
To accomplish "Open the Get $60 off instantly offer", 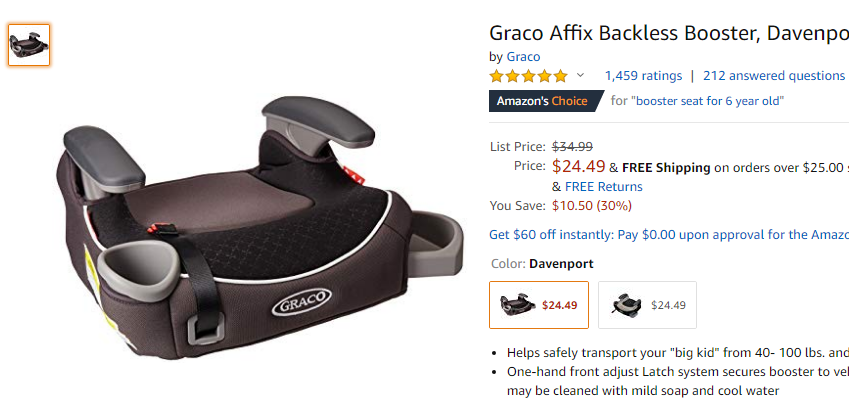I will [669, 235].
